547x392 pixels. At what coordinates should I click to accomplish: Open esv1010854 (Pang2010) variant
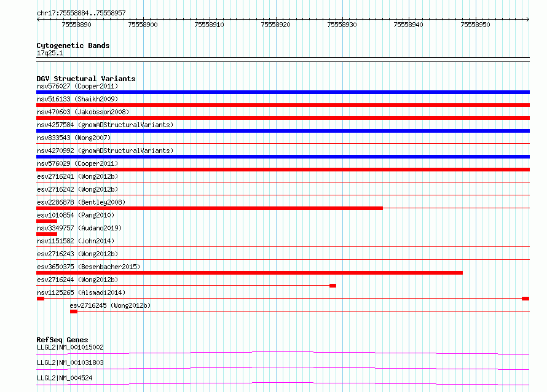[76, 215]
